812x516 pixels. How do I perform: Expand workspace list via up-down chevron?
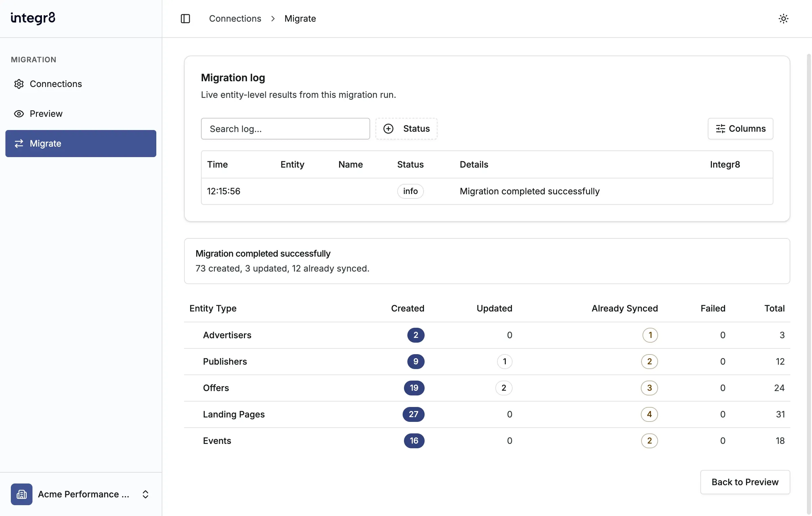145,494
